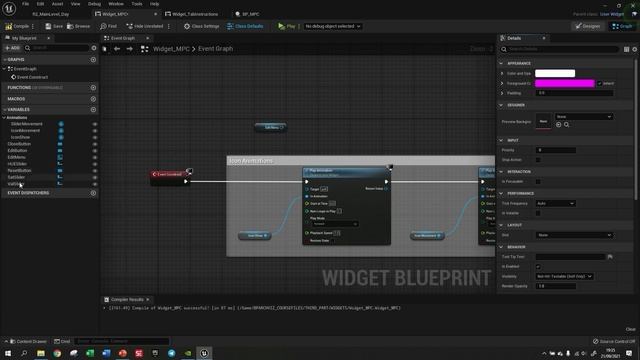Switch to Graph mode

click(x=622, y=26)
